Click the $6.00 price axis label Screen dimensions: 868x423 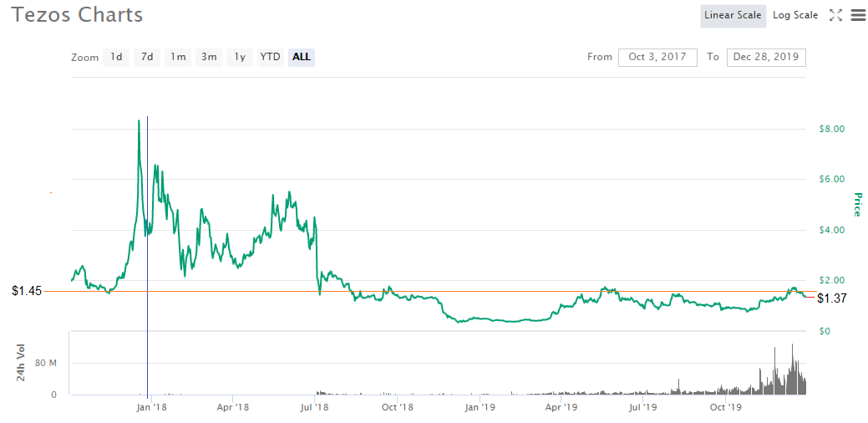click(x=831, y=180)
